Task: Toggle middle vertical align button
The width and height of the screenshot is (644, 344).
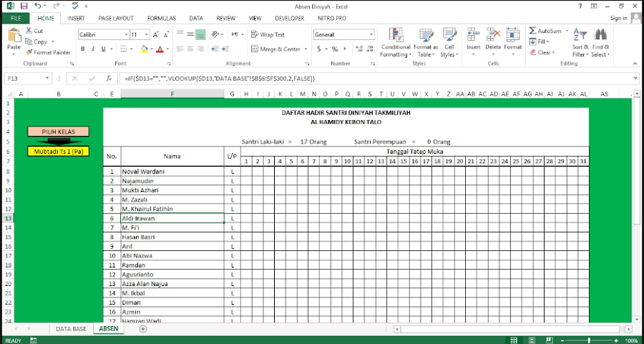Action: click(x=190, y=34)
